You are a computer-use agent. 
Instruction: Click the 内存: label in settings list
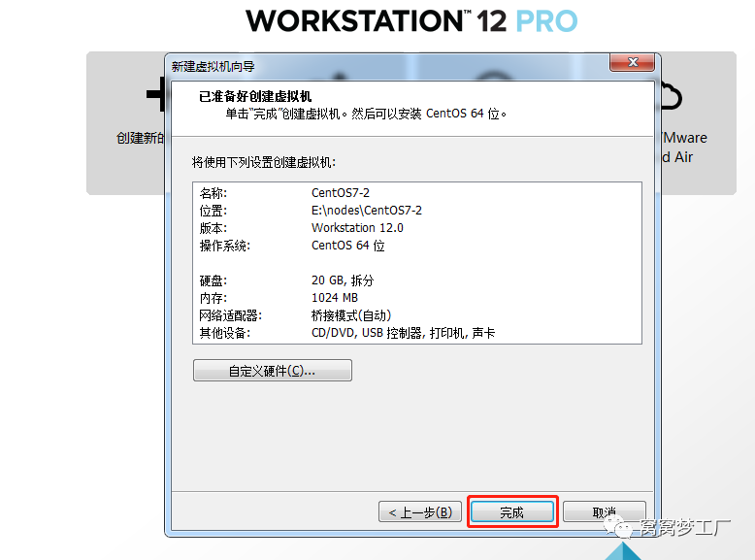click(x=213, y=298)
